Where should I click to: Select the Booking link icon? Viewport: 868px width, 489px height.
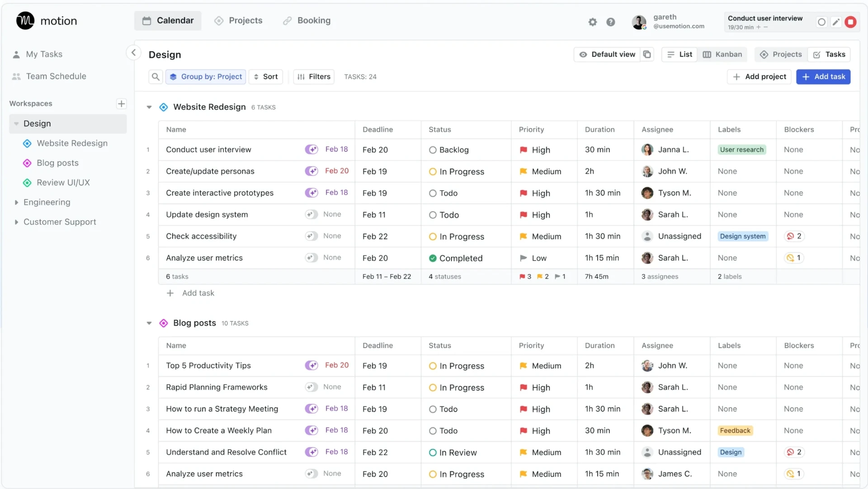(288, 21)
